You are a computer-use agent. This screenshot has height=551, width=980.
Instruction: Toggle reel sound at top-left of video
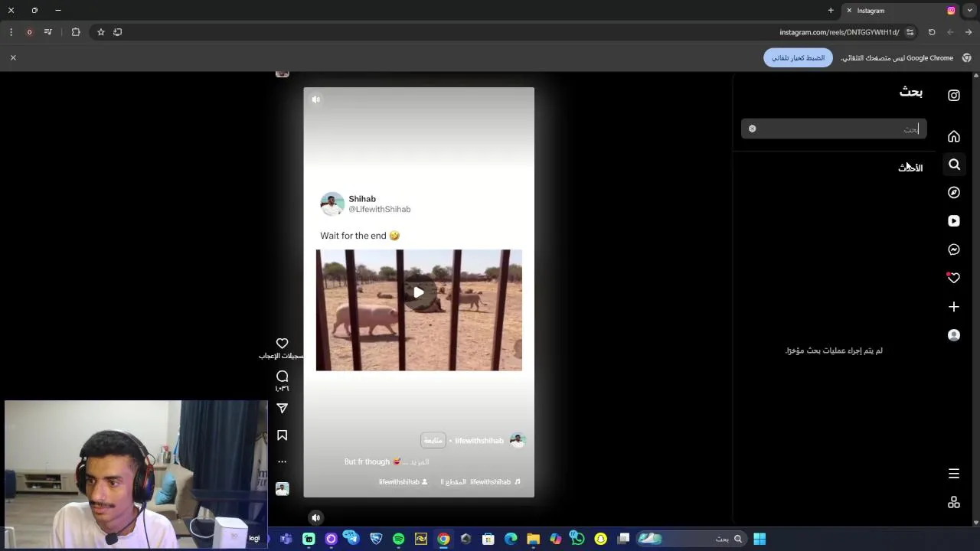pyautogui.click(x=316, y=99)
